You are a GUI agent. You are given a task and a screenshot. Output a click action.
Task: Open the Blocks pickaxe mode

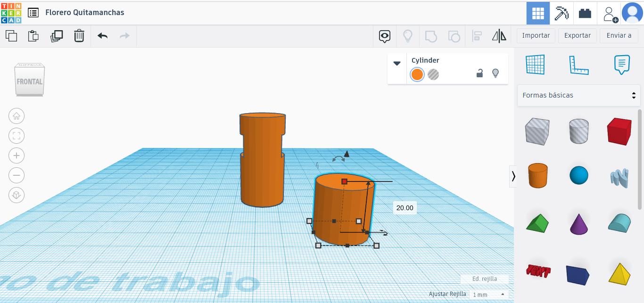[561, 13]
